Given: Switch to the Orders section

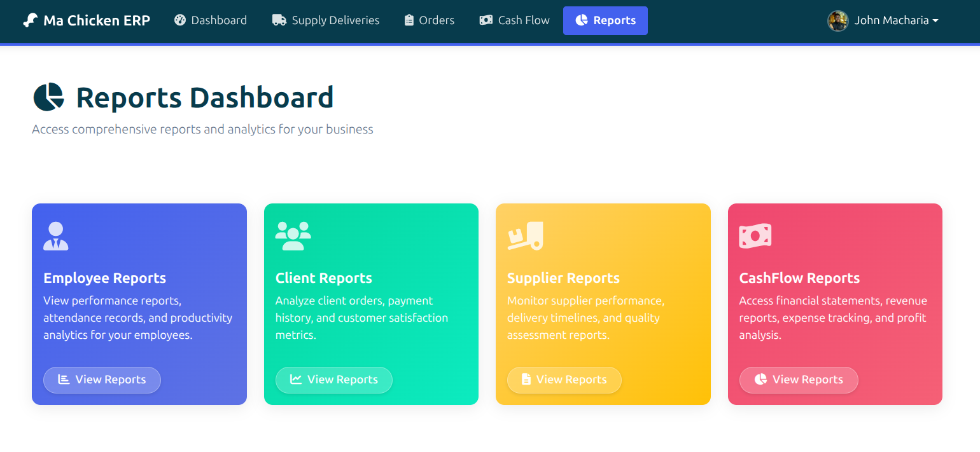Looking at the screenshot, I should click(429, 20).
